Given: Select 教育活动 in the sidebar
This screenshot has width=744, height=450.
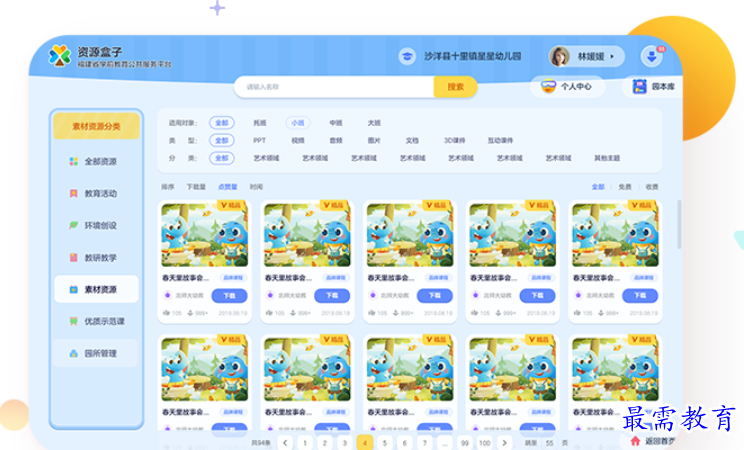Looking at the screenshot, I should (96, 193).
